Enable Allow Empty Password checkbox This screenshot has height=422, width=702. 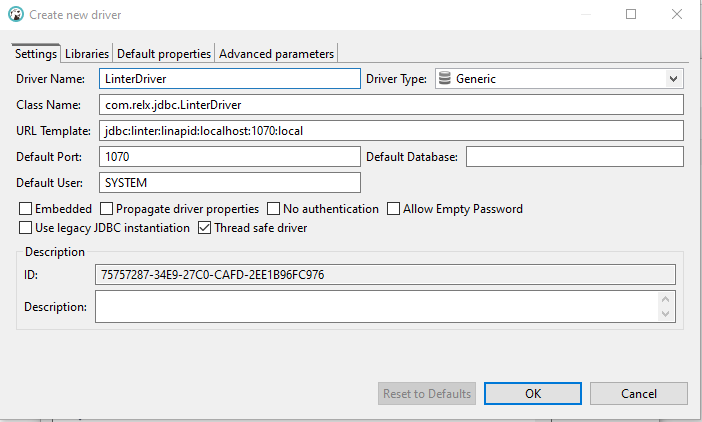[393, 209]
